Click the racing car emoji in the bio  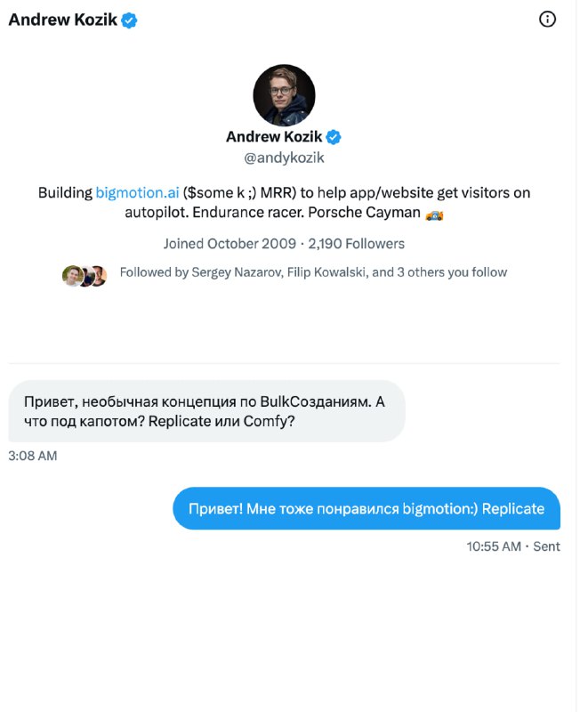pos(435,214)
